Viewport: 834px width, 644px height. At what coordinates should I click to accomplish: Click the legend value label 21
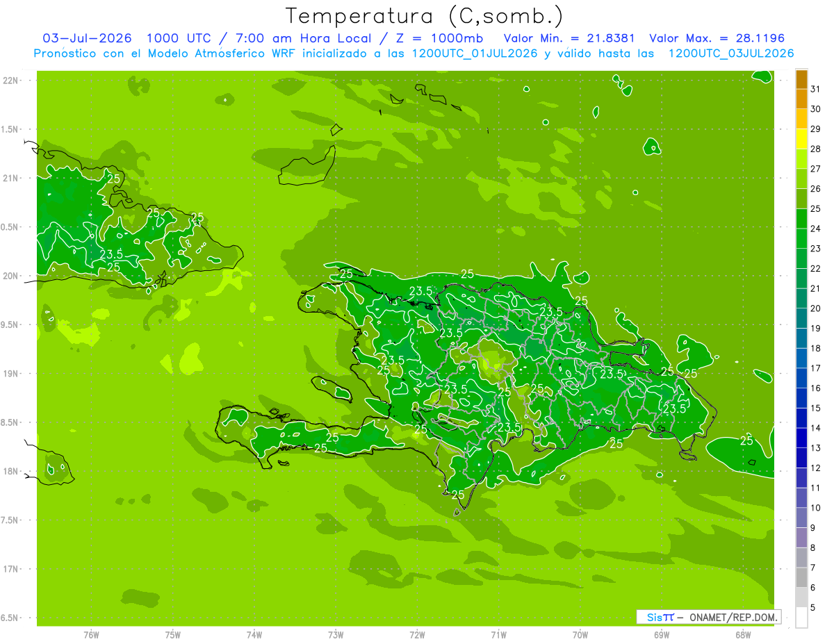pyautogui.click(x=815, y=288)
